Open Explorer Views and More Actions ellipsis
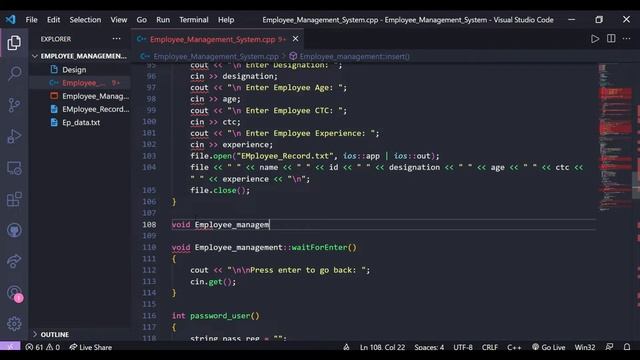Image resolution: width=640 pixels, height=360 pixels. (116, 39)
